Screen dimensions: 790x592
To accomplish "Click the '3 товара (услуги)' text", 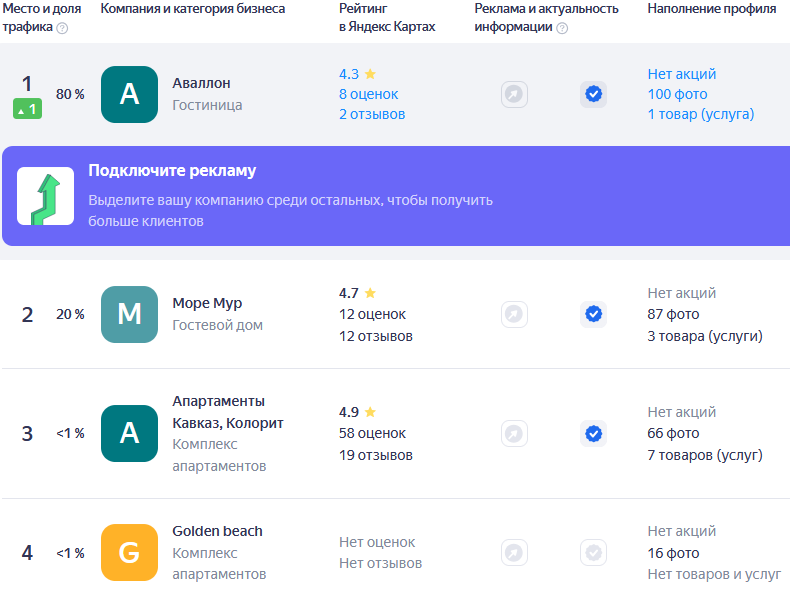I will point(705,336).
